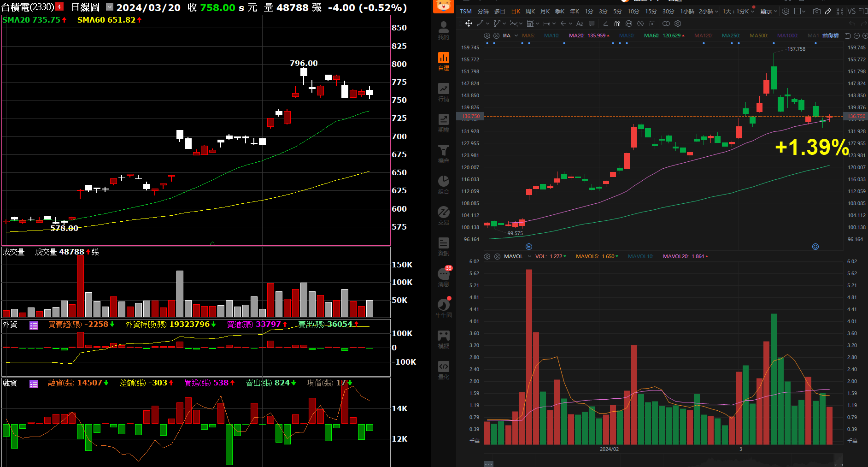Image resolution: width=868 pixels, height=467 pixels.
Task: Select the move/crosshair cursor drawing tool
Action: coord(469,24)
